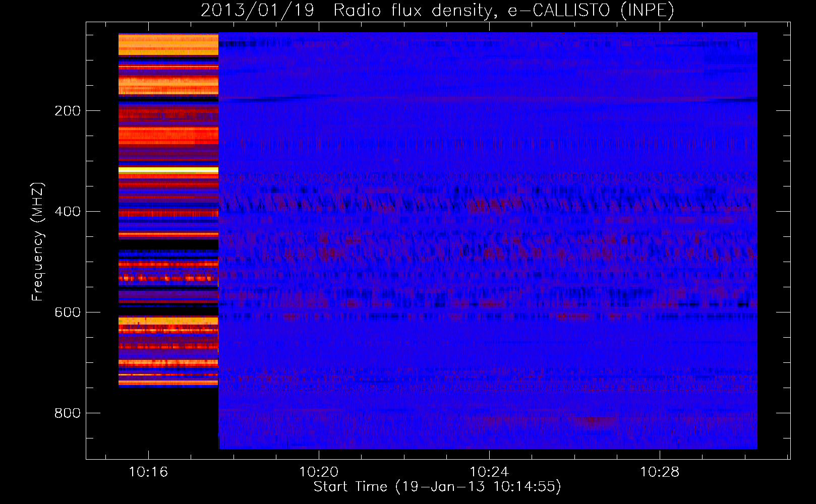
Task: Click the '10:28' time tick label
Action: [x=660, y=472]
